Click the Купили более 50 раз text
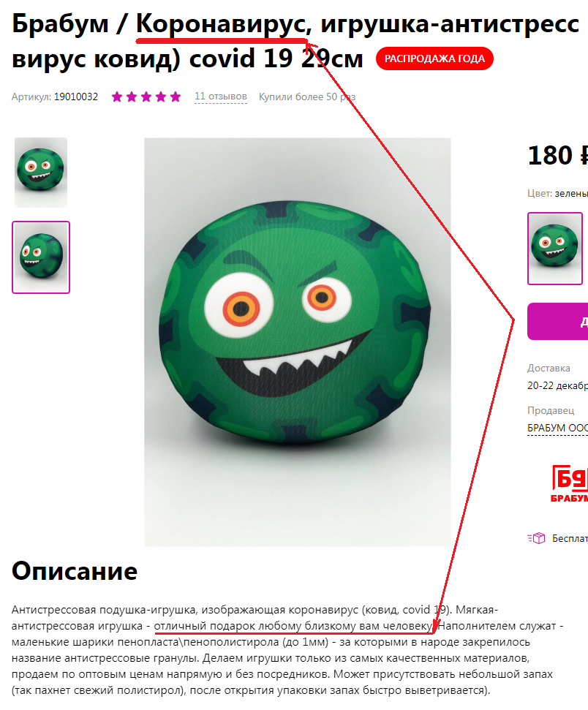Screen dimensions: 588x710 307,97
